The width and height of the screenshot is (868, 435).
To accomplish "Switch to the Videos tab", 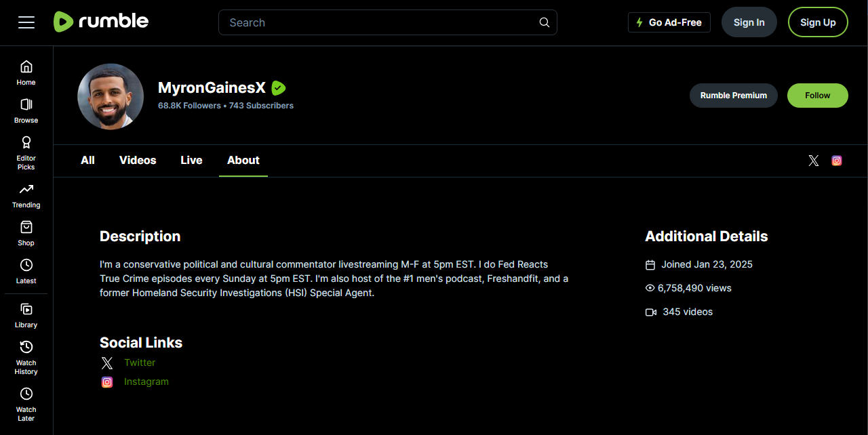I will pyautogui.click(x=138, y=161).
